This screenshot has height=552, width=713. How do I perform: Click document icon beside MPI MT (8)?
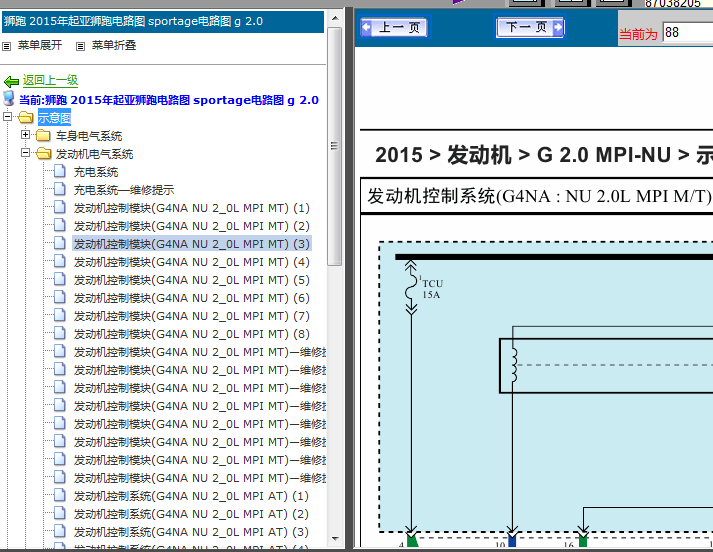(x=60, y=333)
